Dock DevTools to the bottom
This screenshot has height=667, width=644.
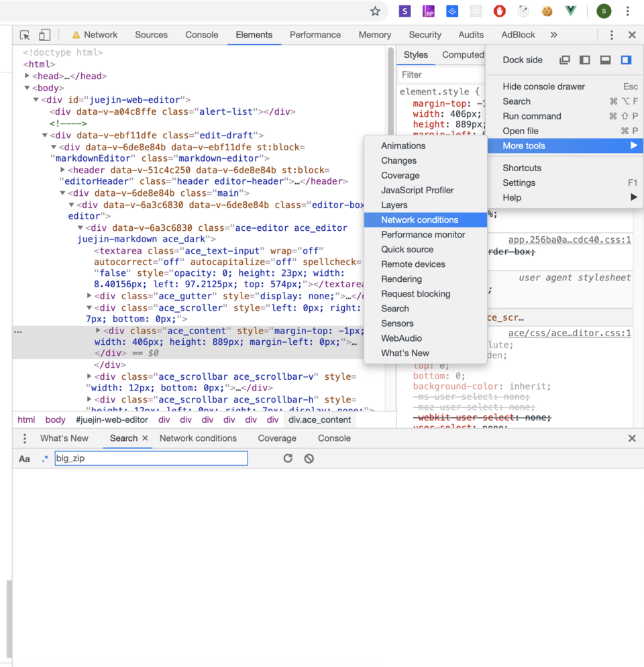tap(605, 60)
